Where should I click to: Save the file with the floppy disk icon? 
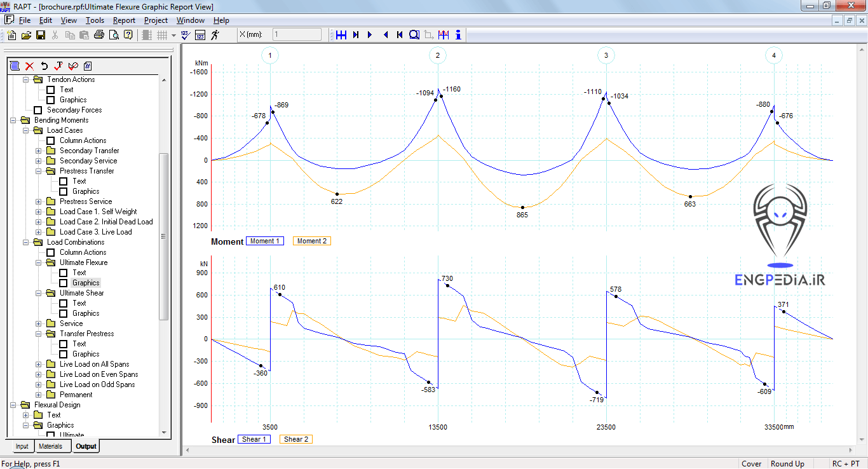point(40,35)
